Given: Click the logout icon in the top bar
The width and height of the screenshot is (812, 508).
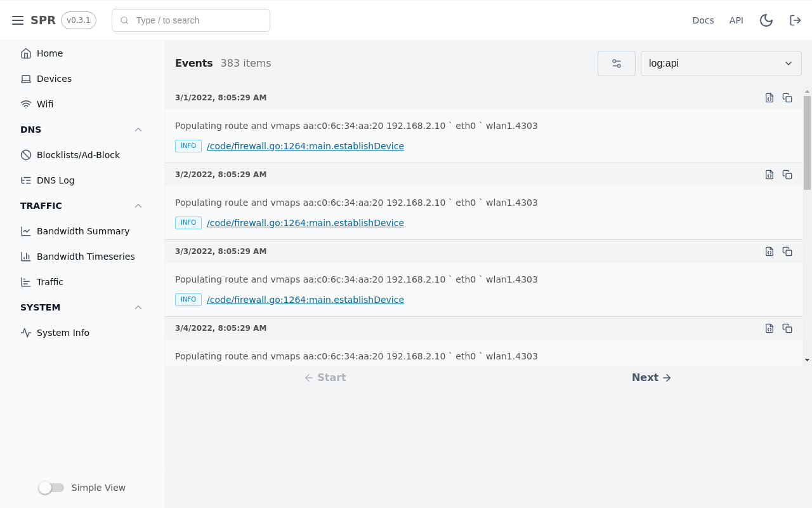Looking at the screenshot, I should click(795, 20).
